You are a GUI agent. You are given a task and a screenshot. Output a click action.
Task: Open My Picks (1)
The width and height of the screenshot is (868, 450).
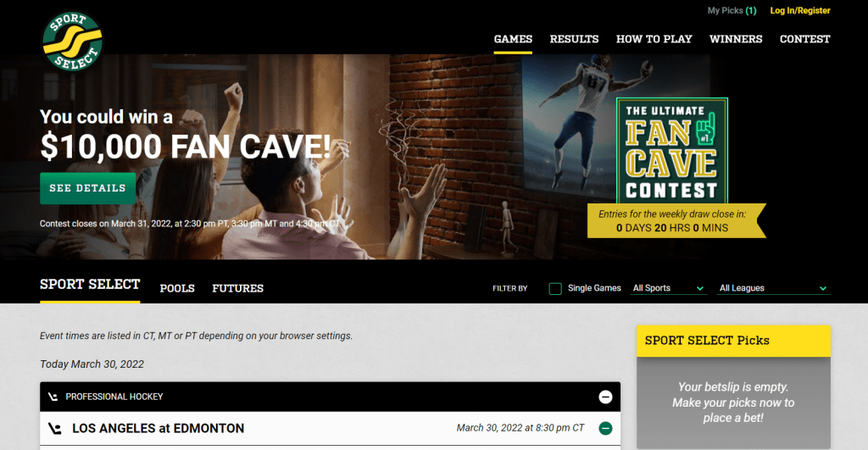732,10
